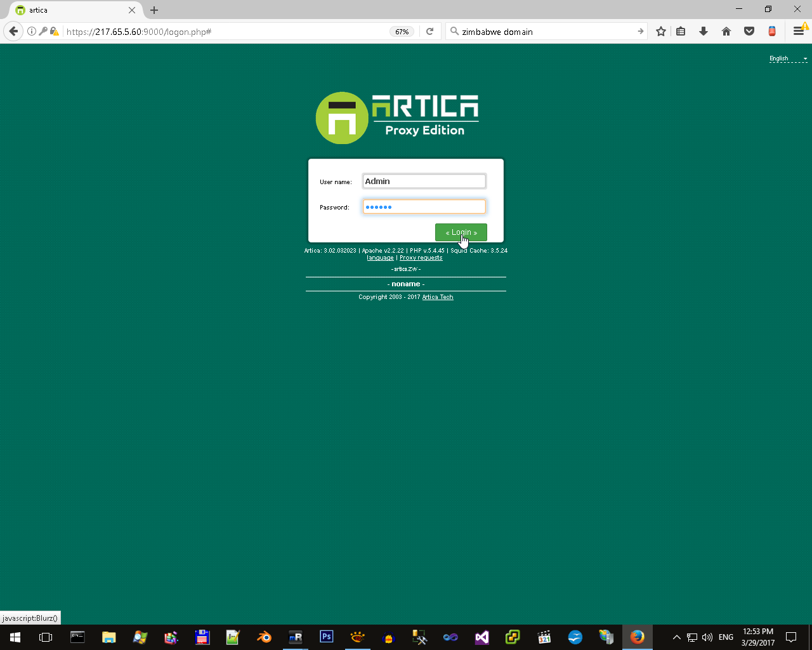This screenshot has width=812, height=650.
Task: Click the Artica Proxy Edition logo
Action: (397, 118)
